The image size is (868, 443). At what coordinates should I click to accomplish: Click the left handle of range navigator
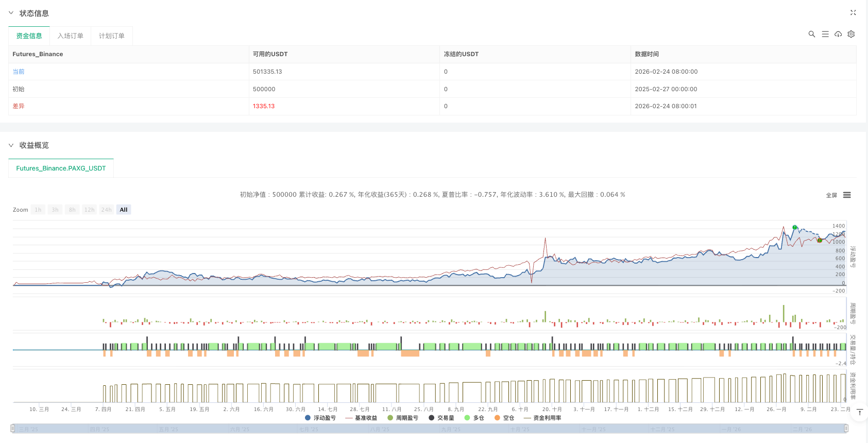pos(13,428)
